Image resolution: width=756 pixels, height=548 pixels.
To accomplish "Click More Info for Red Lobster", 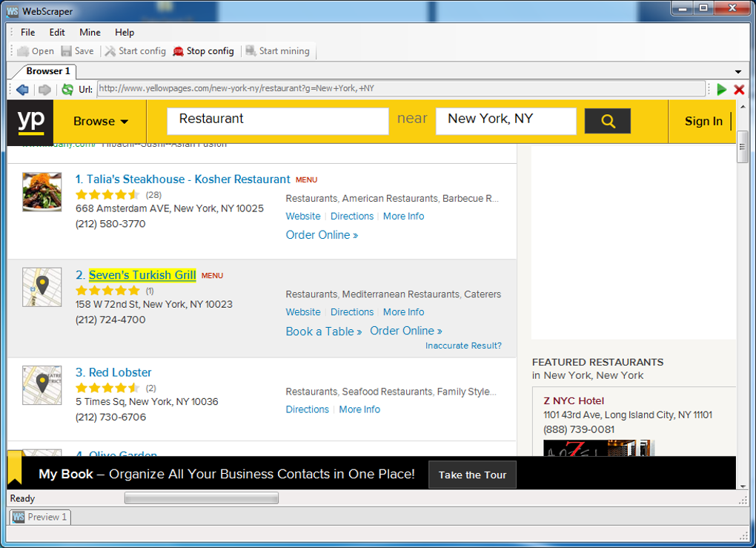I will click(359, 409).
